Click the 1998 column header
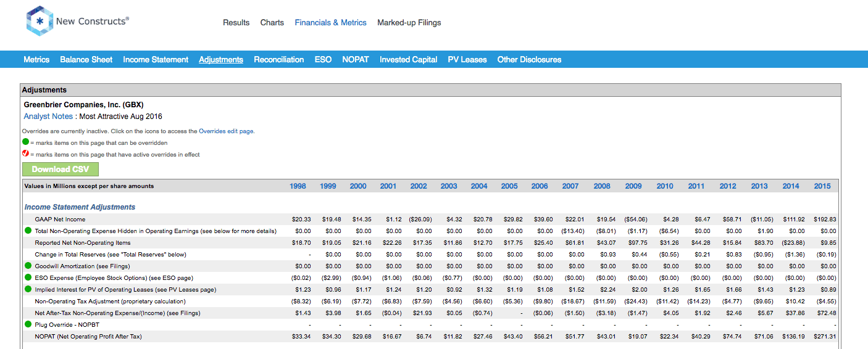Screen dimensions: 868x349 [x=298, y=186]
